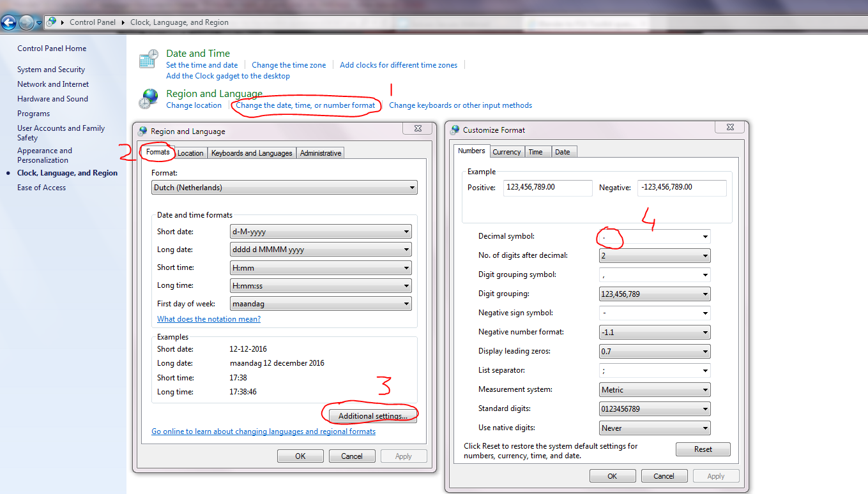Select System and Security in sidebar
This screenshot has height=494, width=868.
click(x=51, y=70)
